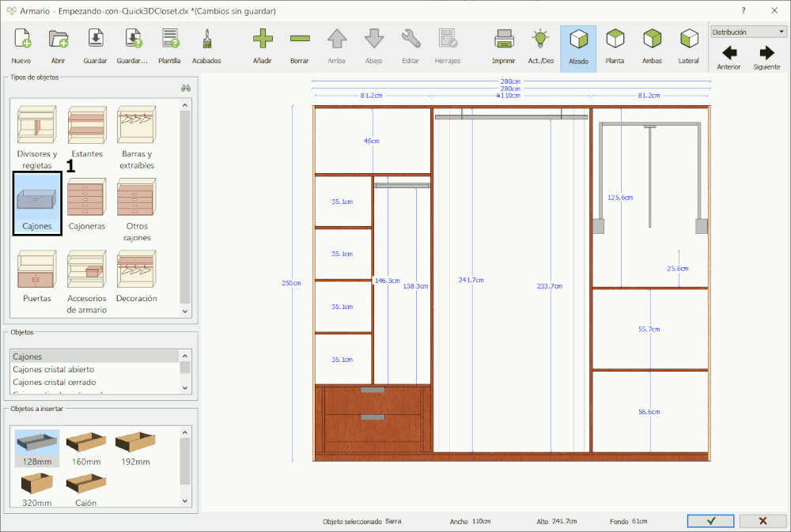Create a new closet with Nuevo
791x532 pixels.
click(x=21, y=47)
